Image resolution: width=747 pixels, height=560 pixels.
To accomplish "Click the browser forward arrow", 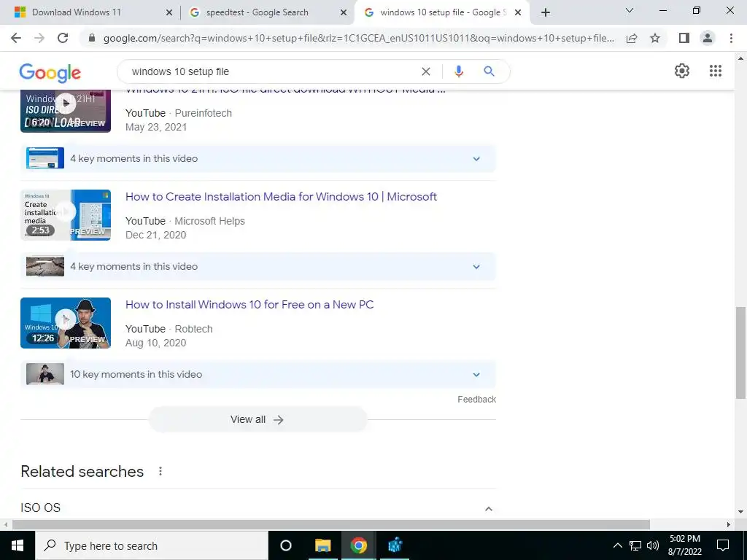I will coord(39,38).
